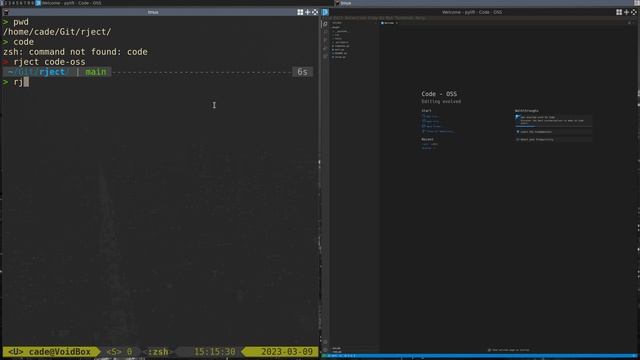Screen dimensions: 640x360
Task: Click the New File link under Start
Action: (430, 116)
